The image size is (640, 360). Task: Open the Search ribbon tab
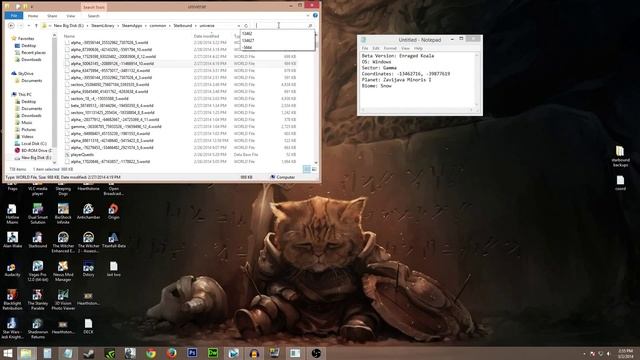pos(93,16)
